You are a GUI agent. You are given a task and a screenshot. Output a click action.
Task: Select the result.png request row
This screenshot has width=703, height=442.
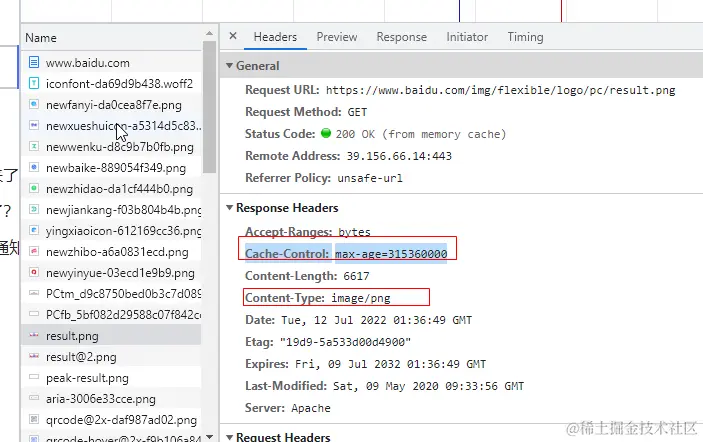click(111, 335)
